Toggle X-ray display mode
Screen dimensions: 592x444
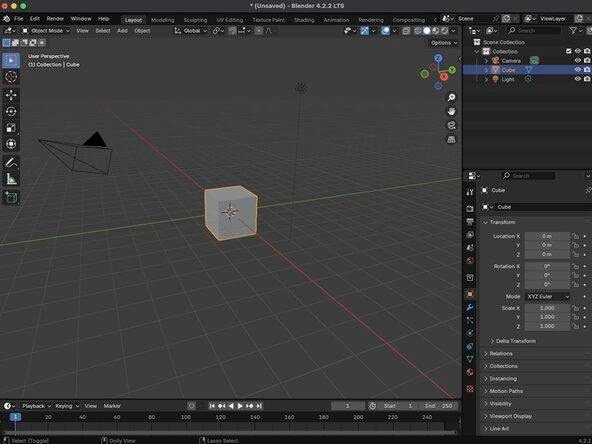406,31
